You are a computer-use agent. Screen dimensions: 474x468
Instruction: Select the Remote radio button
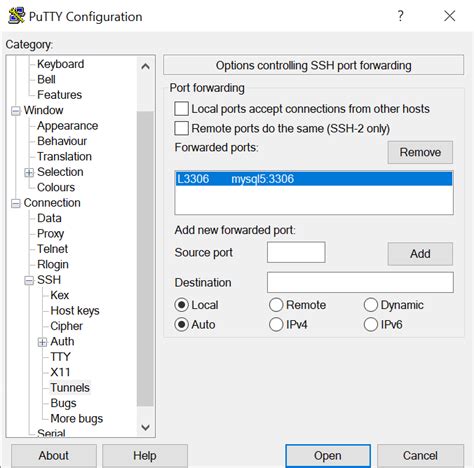pos(276,305)
